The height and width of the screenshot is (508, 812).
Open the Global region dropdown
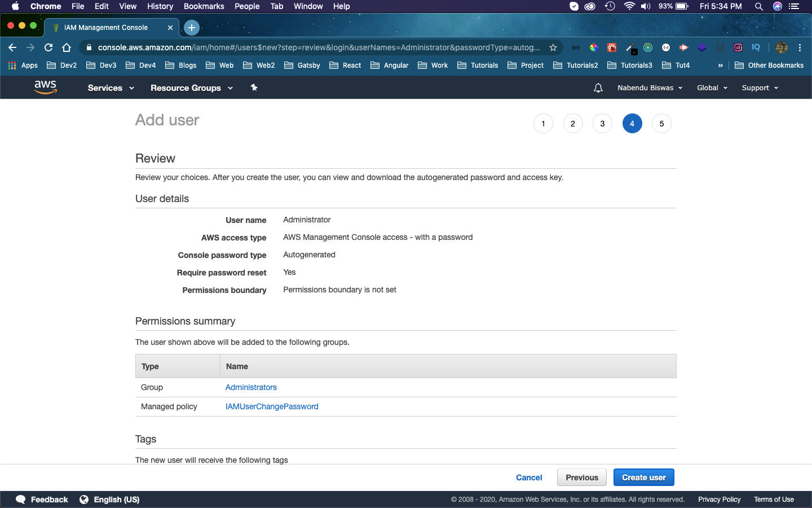(712, 88)
